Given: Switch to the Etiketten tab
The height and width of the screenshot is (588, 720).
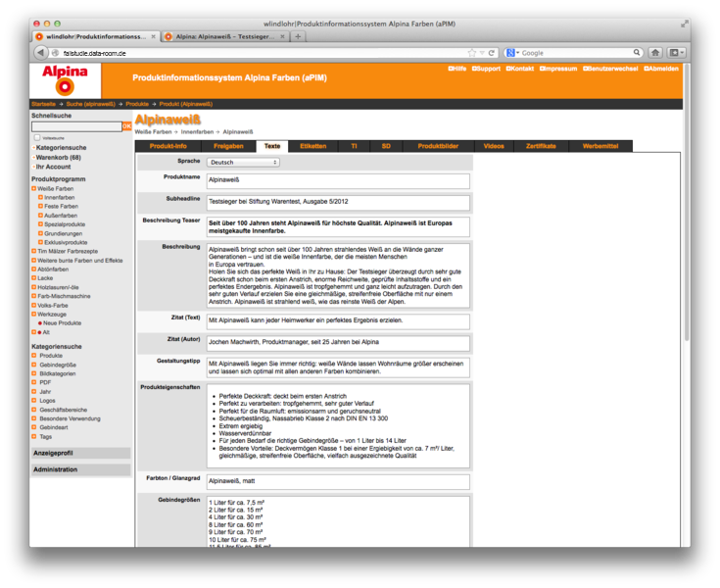Looking at the screenshot, I should tap(313, 146).
